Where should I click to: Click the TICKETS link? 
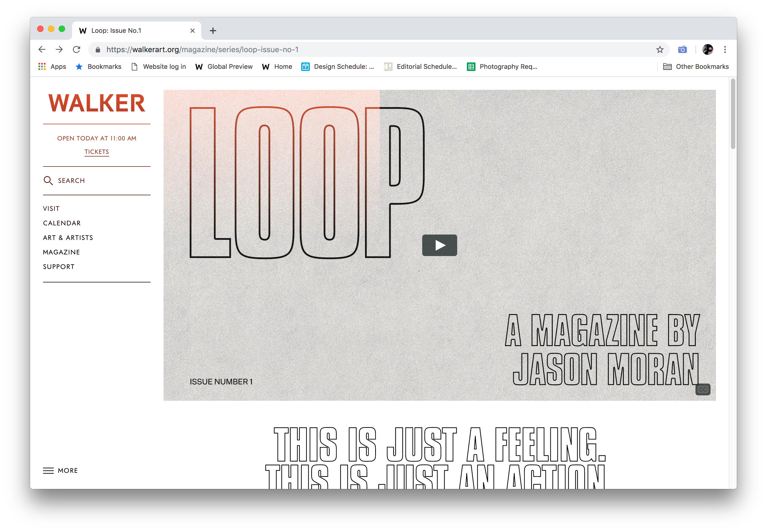click(97, 152)
